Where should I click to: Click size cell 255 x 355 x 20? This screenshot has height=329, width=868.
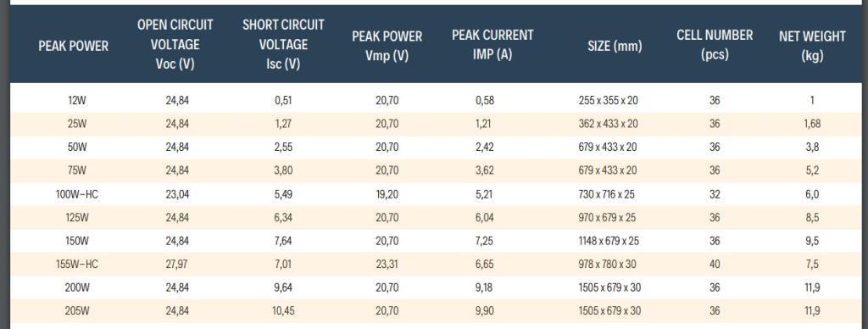(608, 100)
